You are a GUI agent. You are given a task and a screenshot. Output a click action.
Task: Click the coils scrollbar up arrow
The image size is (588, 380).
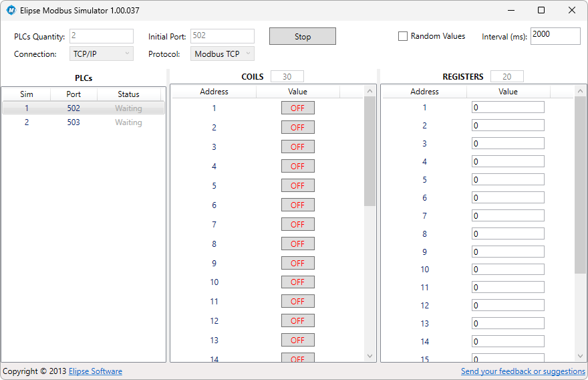(370, 91)
